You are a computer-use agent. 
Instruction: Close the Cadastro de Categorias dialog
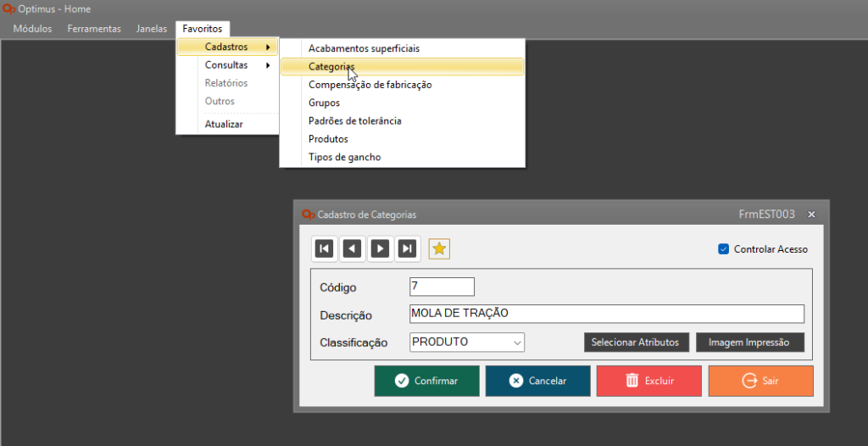[811, 215]
